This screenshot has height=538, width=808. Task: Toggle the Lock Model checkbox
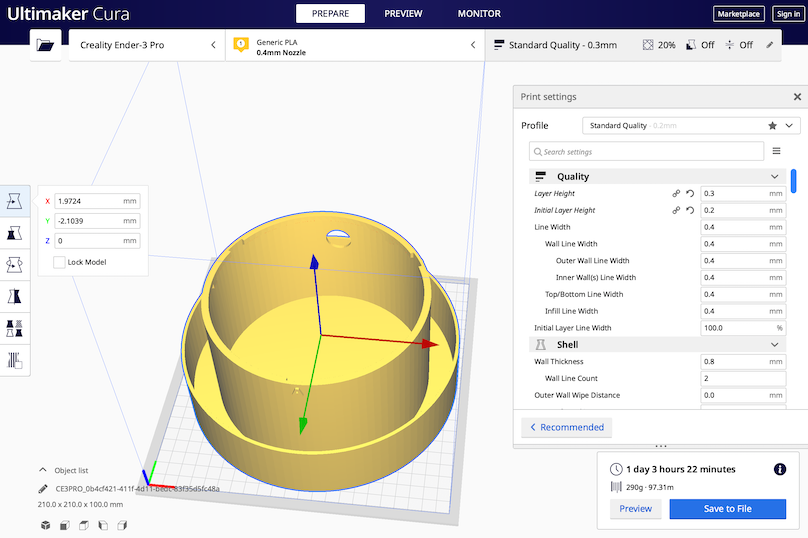(x=59, y=262)
